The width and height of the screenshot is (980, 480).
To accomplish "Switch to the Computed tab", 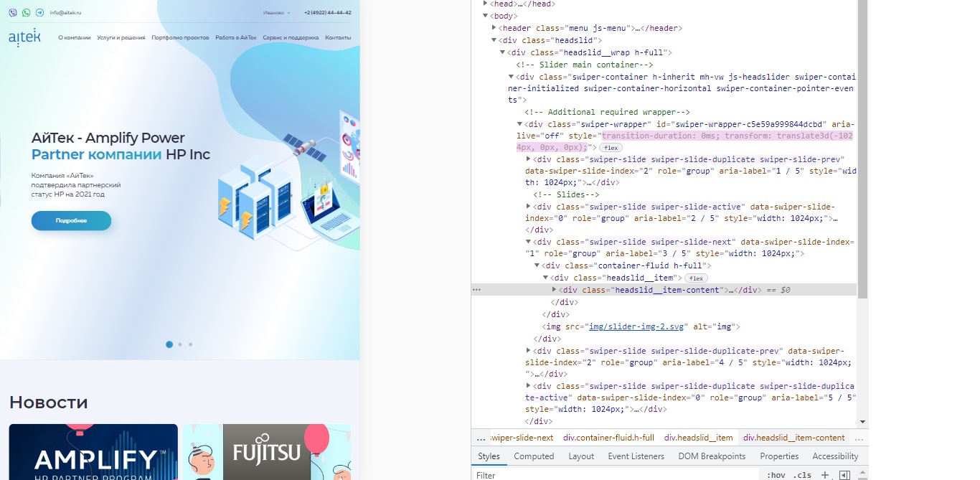I will [534, 456].
